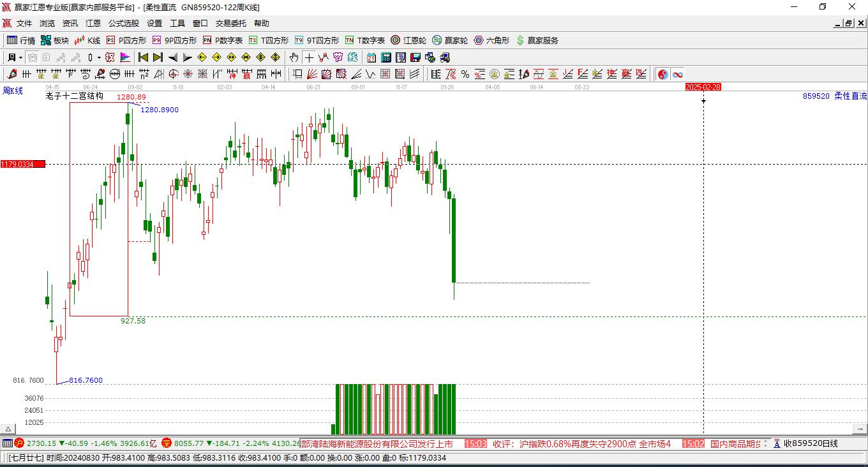Viewport: 868px width, 467px height.
Task: Open the T四方形 tool
Action: click(x=268, y=40)
